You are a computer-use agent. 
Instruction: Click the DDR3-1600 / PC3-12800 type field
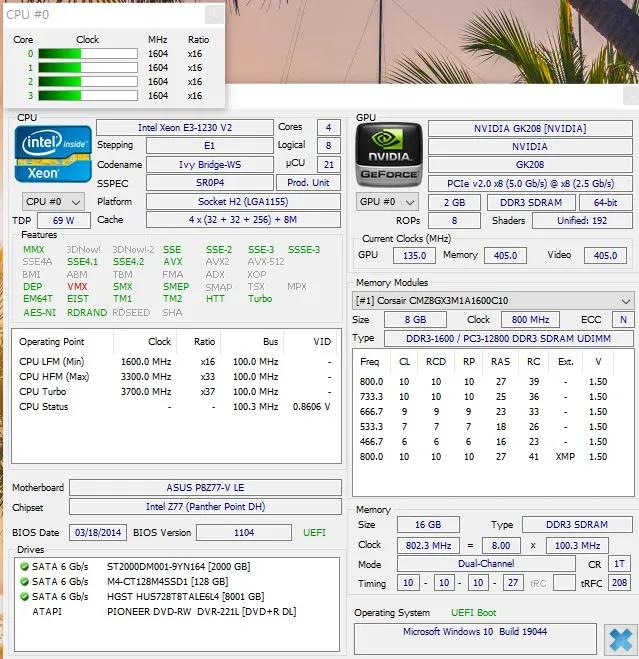point(509,338)
